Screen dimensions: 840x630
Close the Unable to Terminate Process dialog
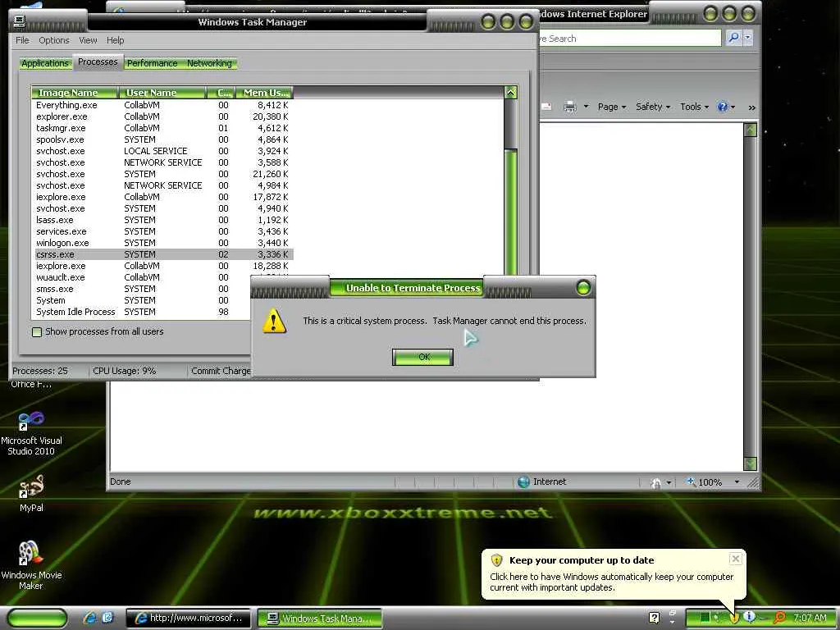pos(583,288)
